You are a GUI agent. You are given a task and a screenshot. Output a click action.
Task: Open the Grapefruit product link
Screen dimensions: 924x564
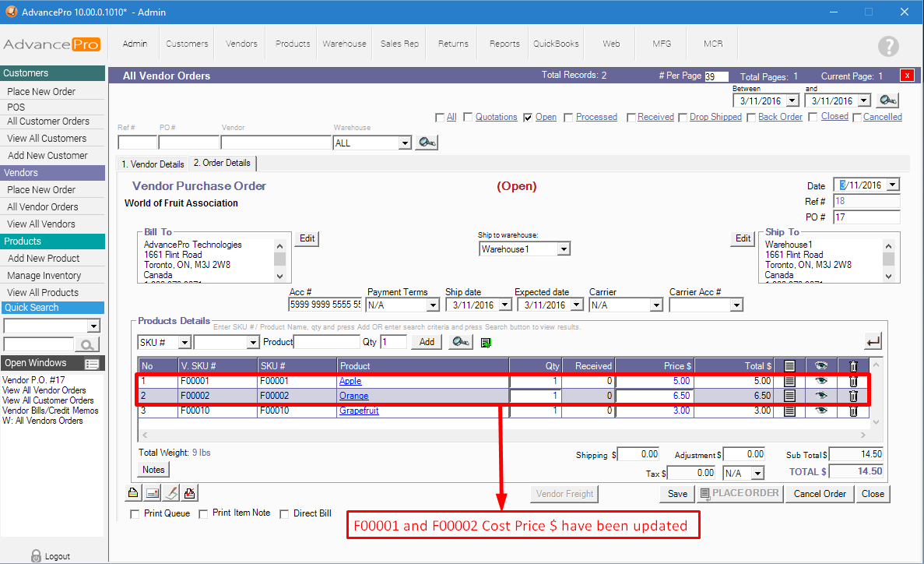359,411
